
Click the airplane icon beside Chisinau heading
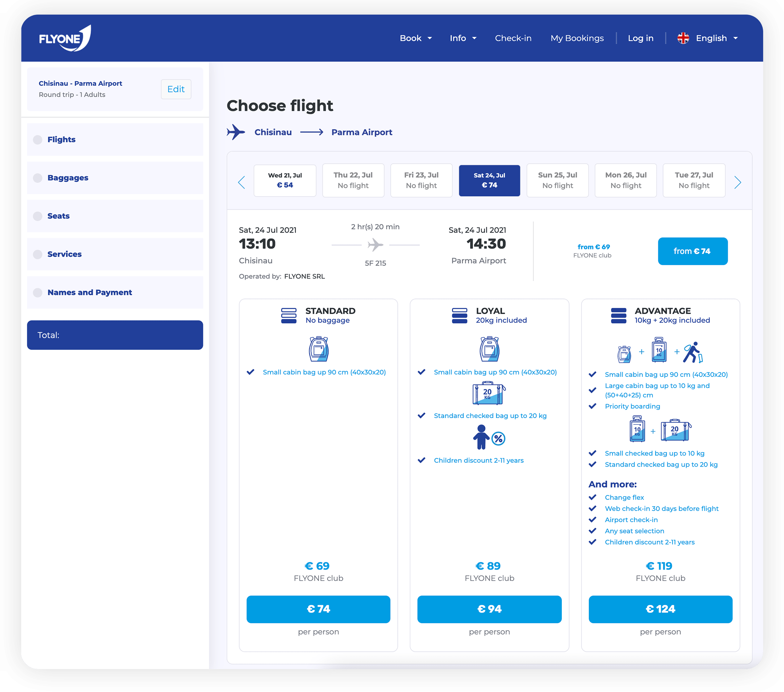coord(235,132)
